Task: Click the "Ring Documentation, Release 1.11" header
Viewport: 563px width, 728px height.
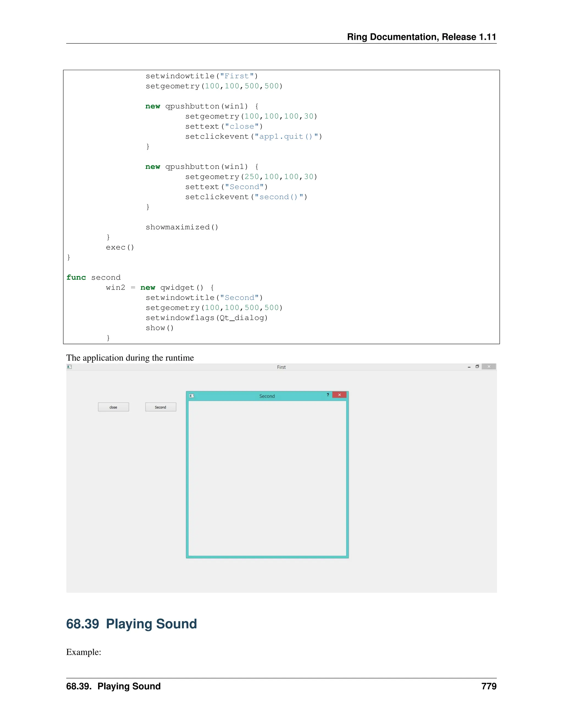Action: [x=421, y=37]
